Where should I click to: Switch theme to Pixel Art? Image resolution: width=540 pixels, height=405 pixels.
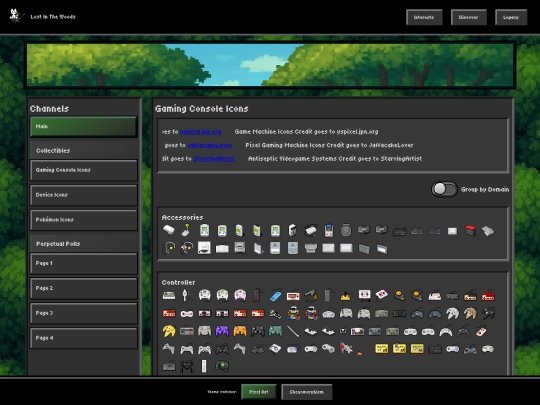tap(259, 392)
